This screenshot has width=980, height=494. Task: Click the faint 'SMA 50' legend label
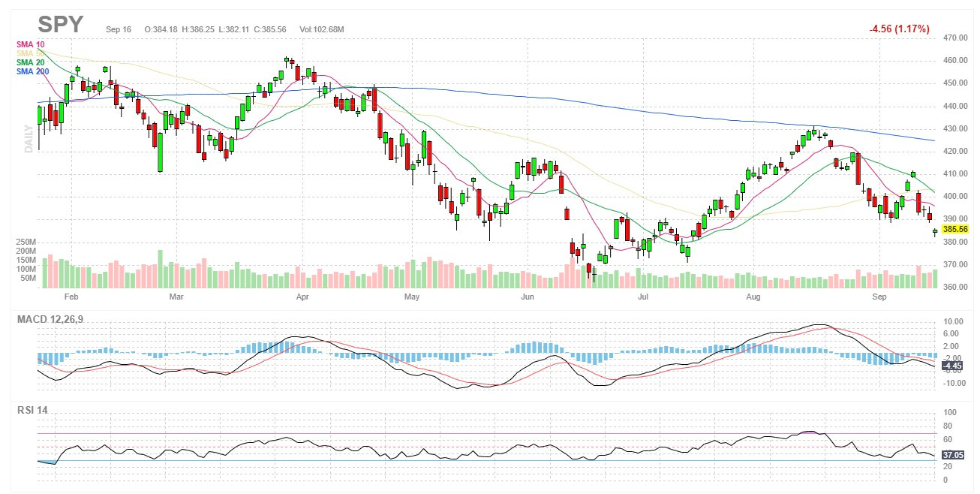[29, 53]
